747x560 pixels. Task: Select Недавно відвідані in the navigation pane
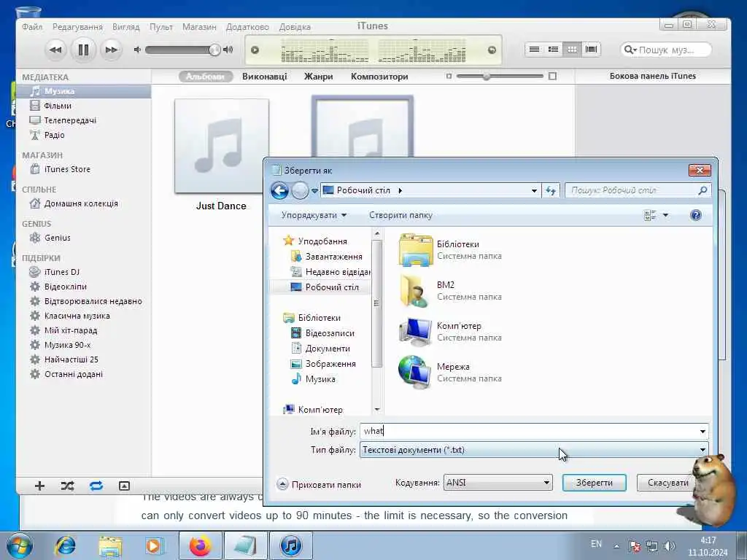coord(330,272)
